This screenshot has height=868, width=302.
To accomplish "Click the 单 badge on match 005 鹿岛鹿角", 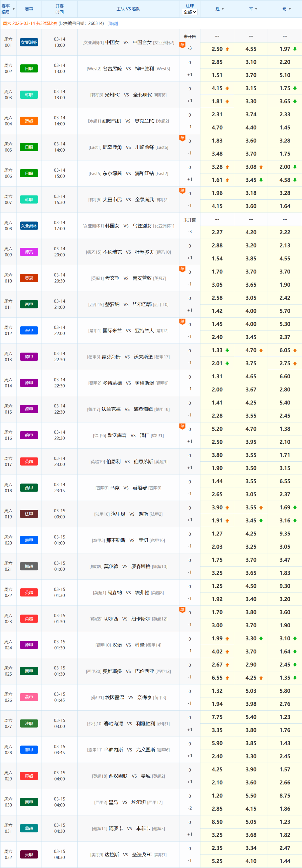I will [x=182, y=138].
